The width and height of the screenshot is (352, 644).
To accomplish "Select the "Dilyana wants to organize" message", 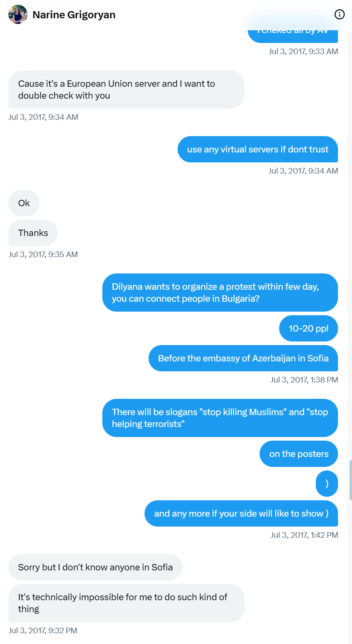I will tap(220, 293).
